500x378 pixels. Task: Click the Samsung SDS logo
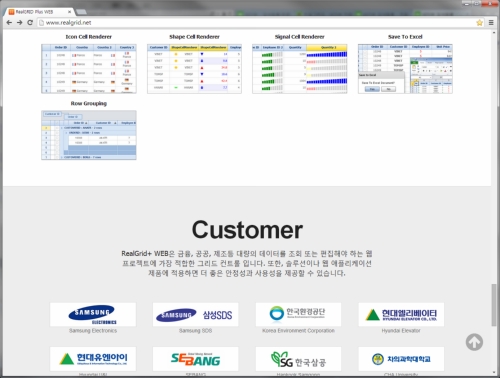195,314
